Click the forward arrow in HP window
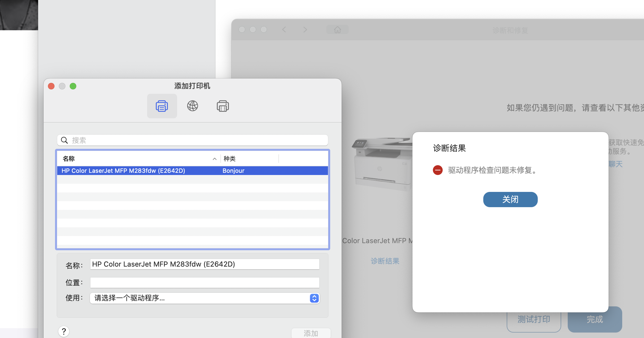 [305, 30]
